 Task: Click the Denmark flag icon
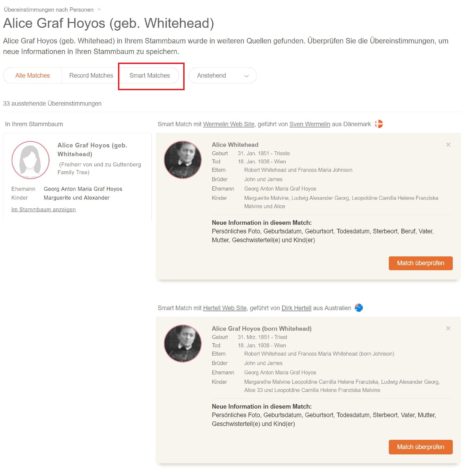tap(379, 124)
